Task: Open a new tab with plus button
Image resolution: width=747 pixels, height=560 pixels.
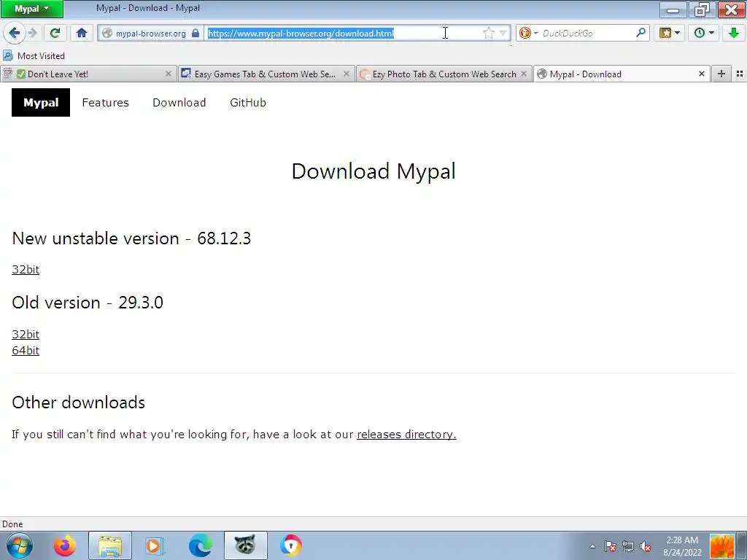Action: click(721, 74)
